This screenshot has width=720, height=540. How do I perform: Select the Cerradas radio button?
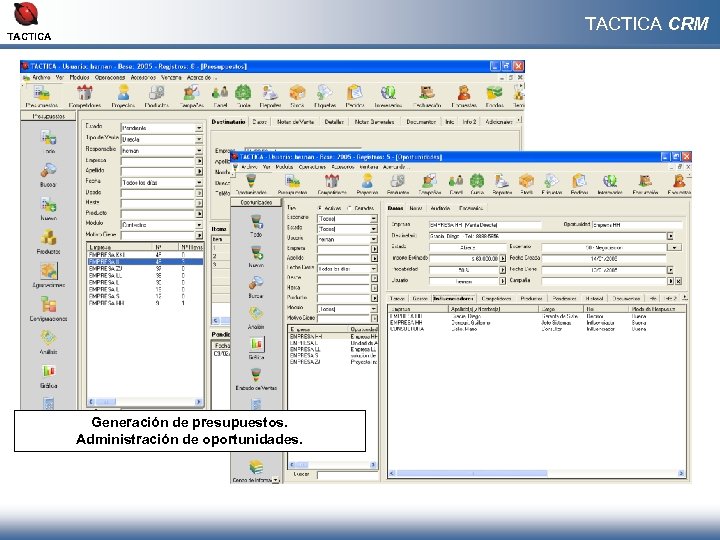pyautogui.click(x=350, y=208)
